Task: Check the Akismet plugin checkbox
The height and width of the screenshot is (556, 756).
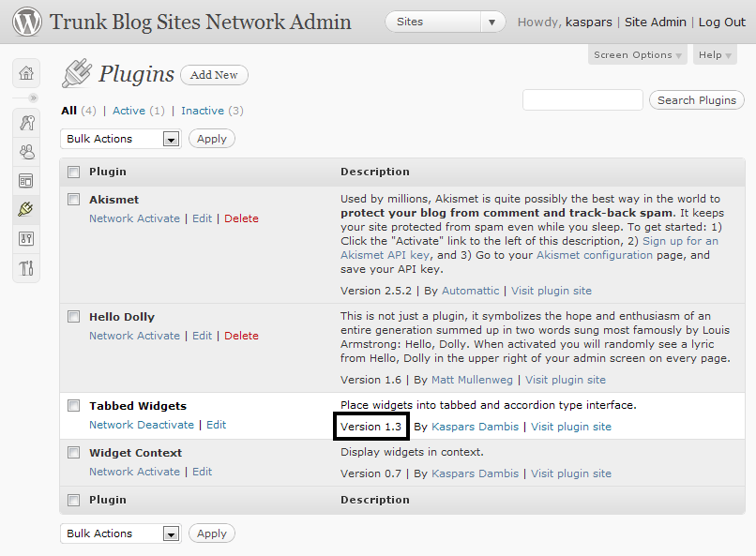Action: [x=73, y=199]
